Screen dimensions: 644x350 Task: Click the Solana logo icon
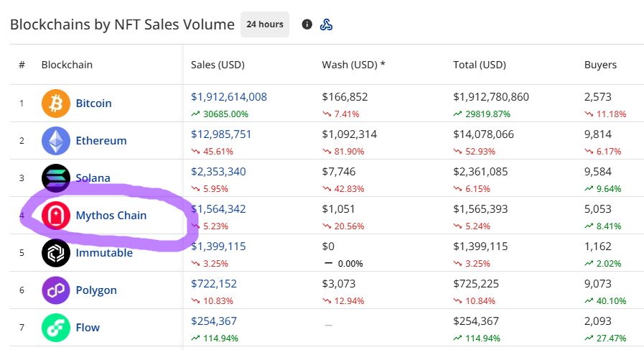point(56,178)
